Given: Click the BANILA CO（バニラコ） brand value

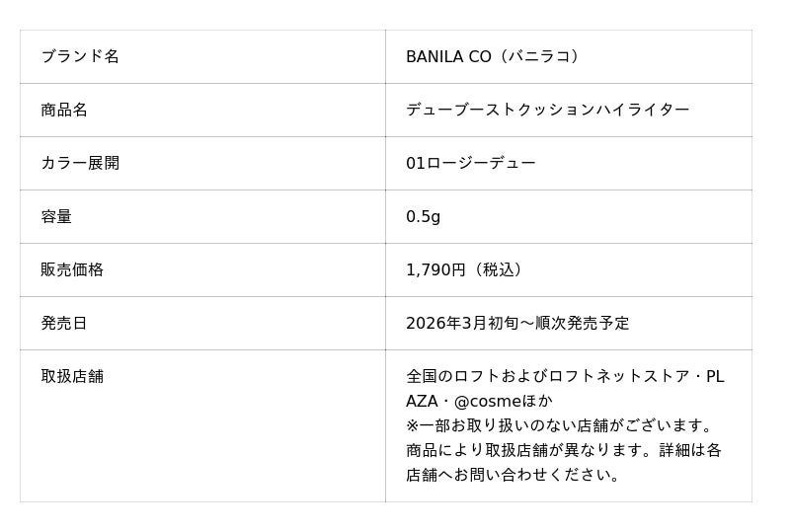Looking at the screenshot, I should click(495, 56).
